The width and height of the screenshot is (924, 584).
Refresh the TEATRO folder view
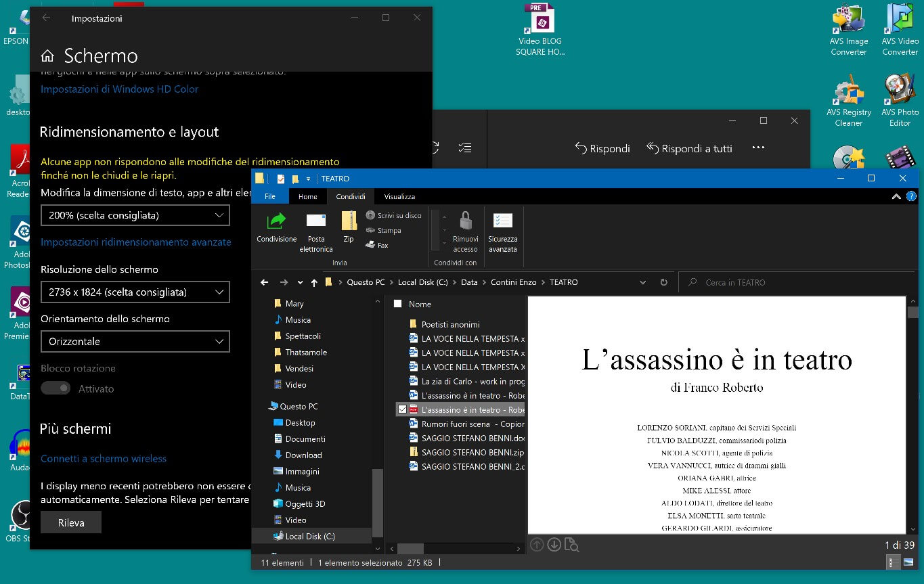[664, 282]
